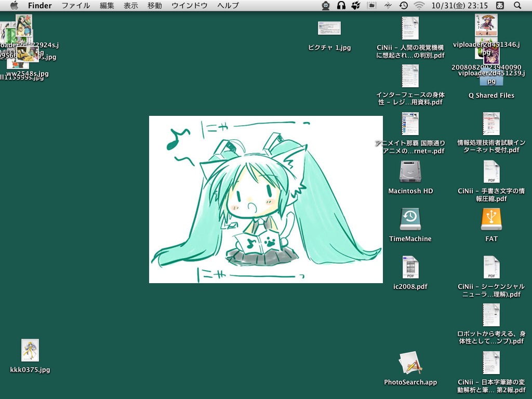Click the FAT drive label
The width and height of the screenshot is (532, 399).
click(491, 239)
